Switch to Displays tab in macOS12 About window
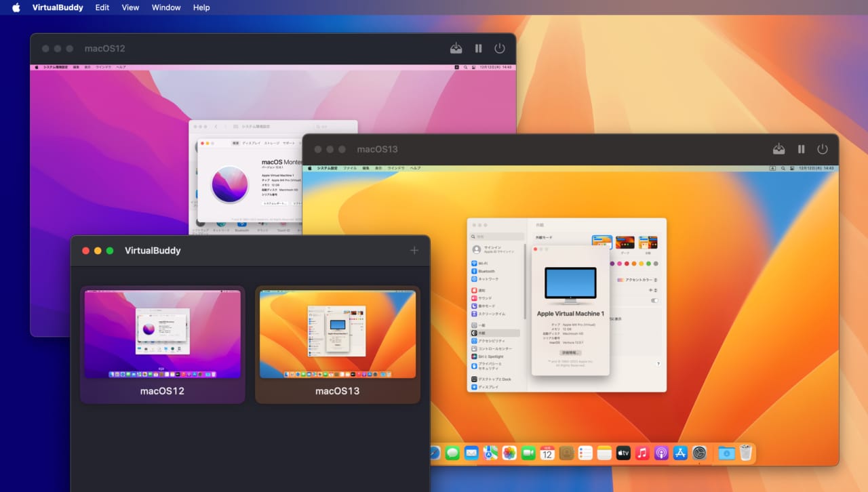Image resolution: width=868 pixels, height=492 pixels. (252, 143)
